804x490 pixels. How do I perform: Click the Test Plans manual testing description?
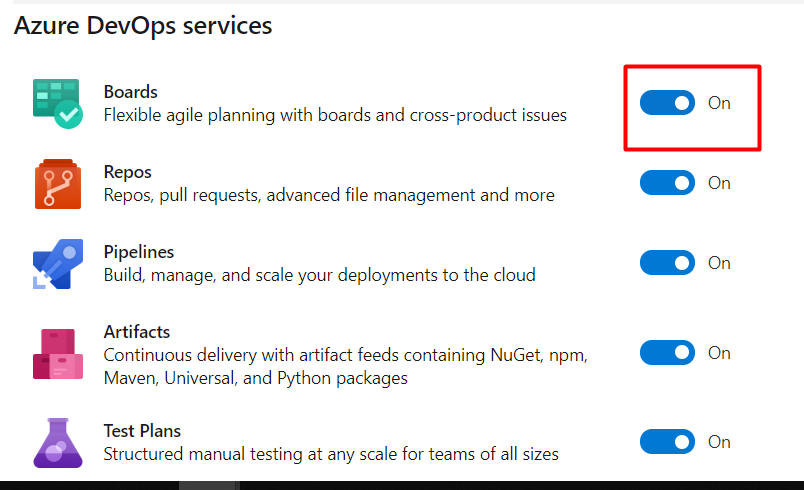pyautogui.click(x=331, y=454)
